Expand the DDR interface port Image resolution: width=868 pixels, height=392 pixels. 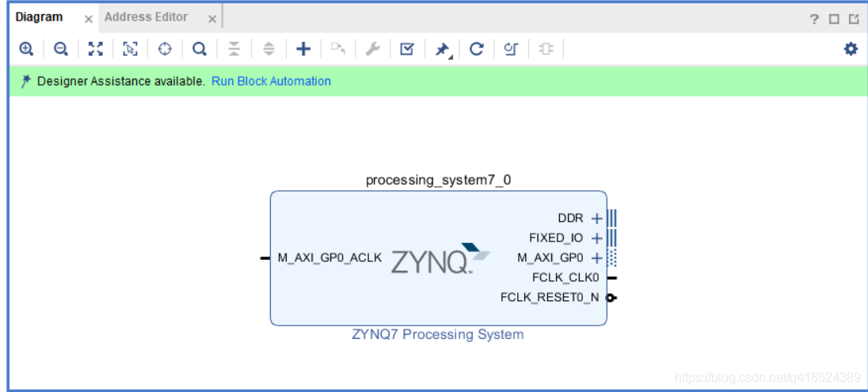(596, 218)
